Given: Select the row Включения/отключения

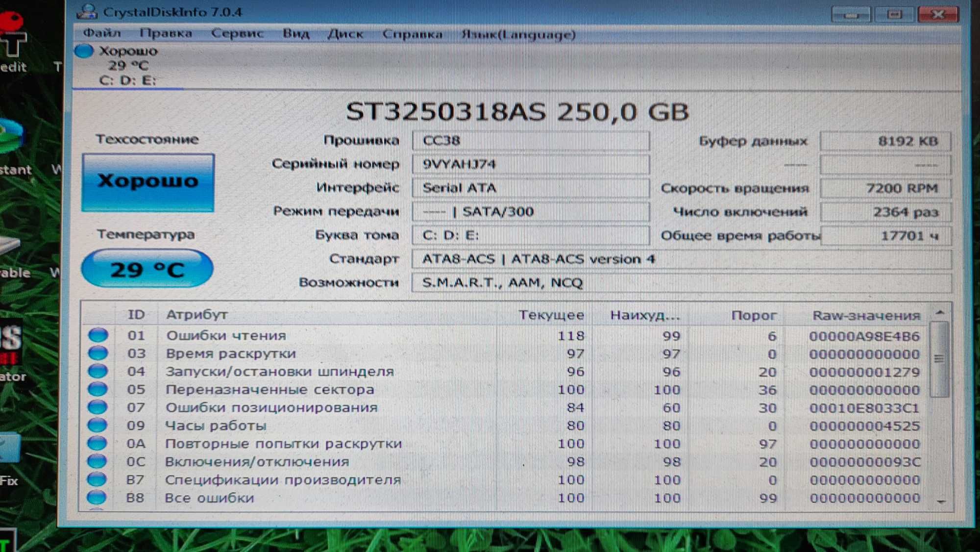Looking at the screenshot, I should (x=505, y=462).
